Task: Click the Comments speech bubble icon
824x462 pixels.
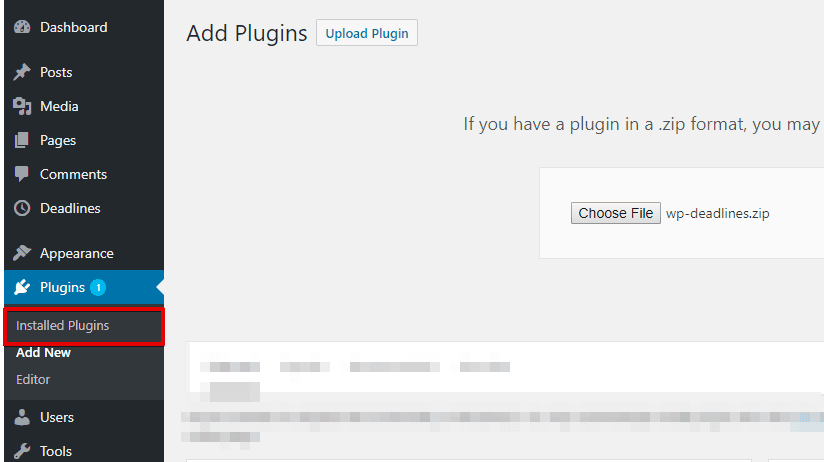Action: pos(22,175)
